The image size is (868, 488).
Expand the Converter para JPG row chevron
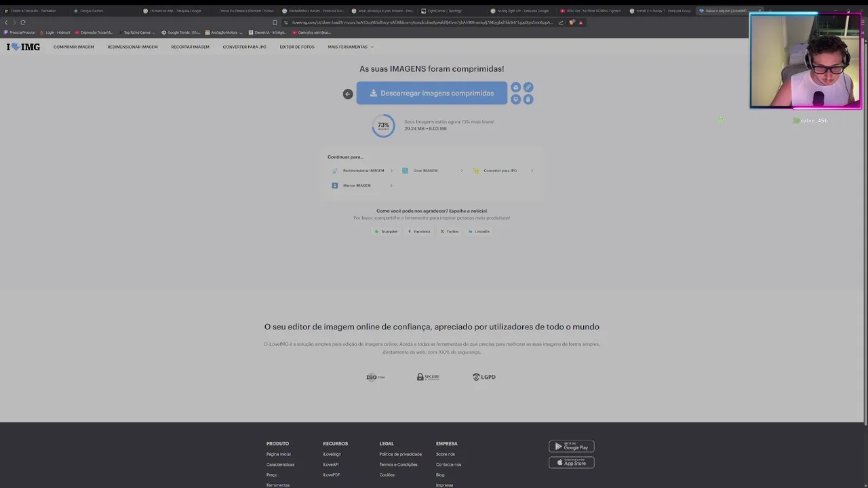pyautogui.click(x=532, y=171)
